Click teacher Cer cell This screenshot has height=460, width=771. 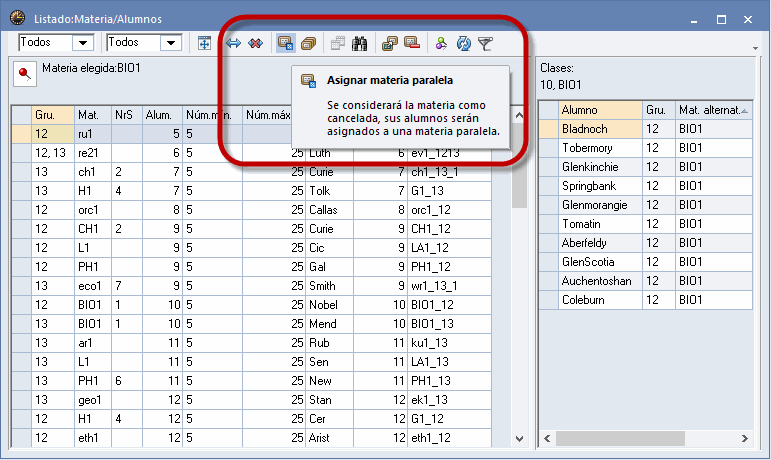coord(329,419)
